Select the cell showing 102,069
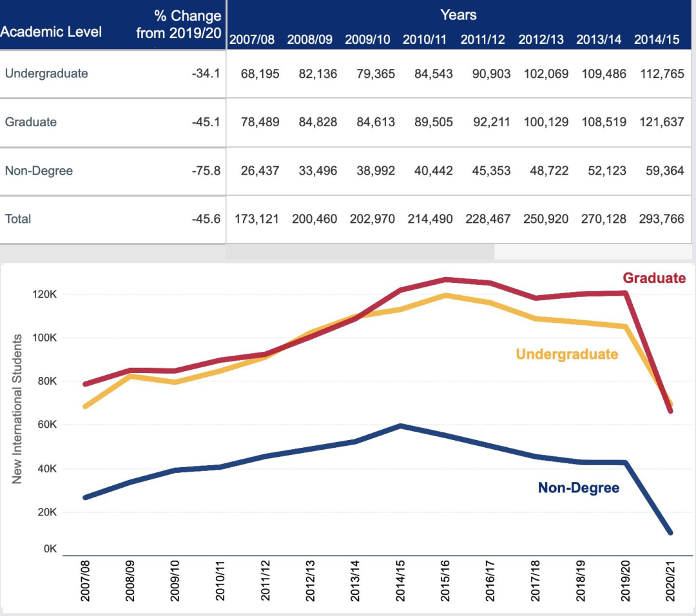 click(546, 73)
